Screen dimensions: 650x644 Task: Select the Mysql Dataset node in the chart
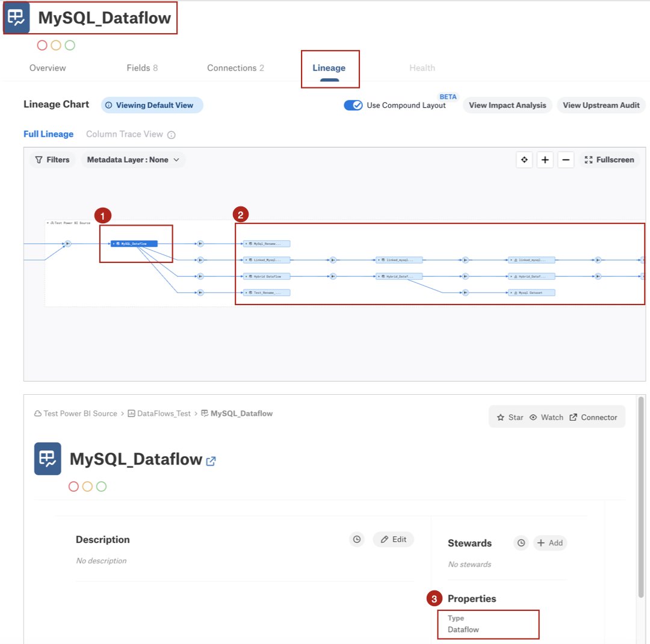[532, 293]
